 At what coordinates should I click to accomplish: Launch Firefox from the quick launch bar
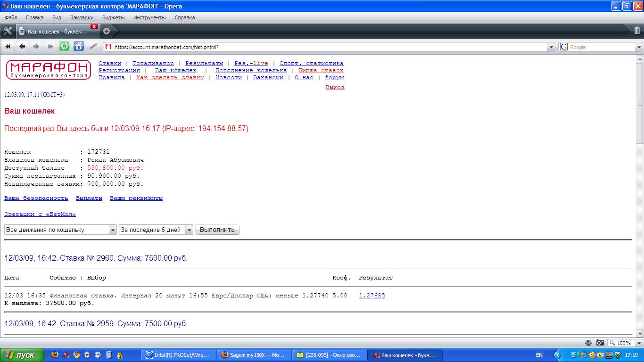coord(55,355)
